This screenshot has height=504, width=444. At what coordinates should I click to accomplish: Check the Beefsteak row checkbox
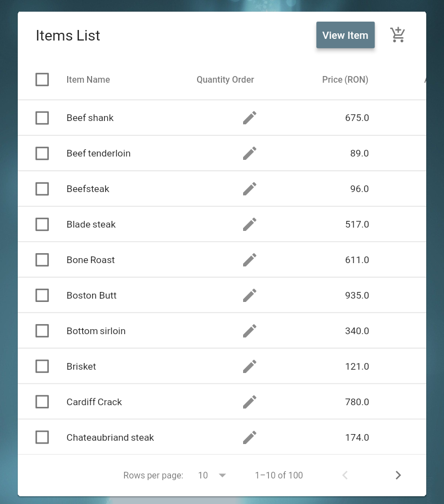point(42,189)
